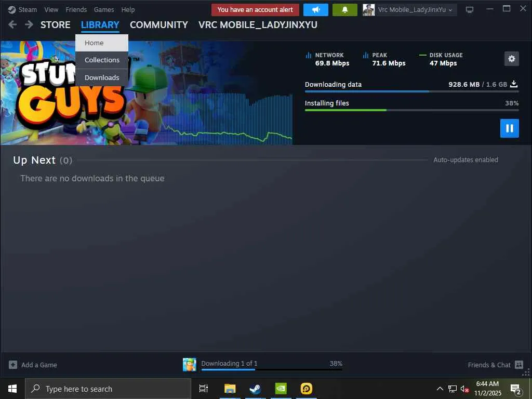Click the Steam taskbar icon

click(x=255, y=389)
